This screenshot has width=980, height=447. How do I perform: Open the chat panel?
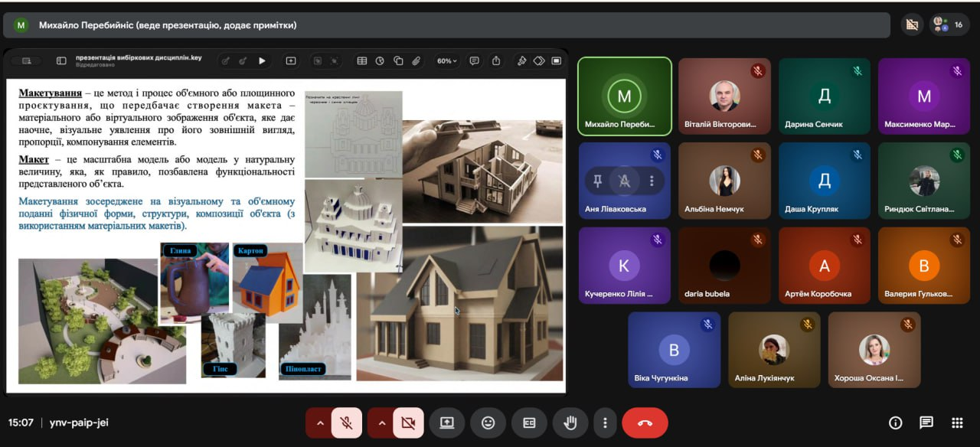tap(926, 423)
